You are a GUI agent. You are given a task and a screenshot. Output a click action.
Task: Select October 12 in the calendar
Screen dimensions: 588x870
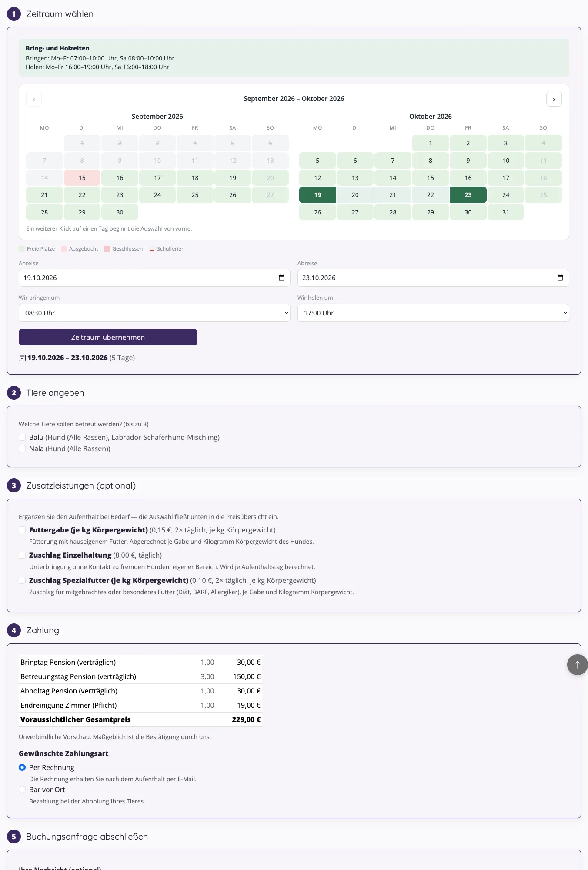tap(317, 178)
